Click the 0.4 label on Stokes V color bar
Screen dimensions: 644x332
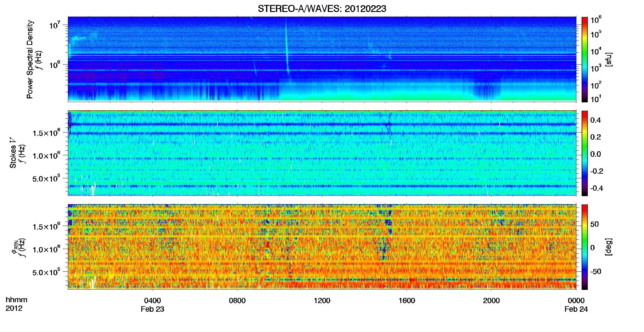coord(595,120)
